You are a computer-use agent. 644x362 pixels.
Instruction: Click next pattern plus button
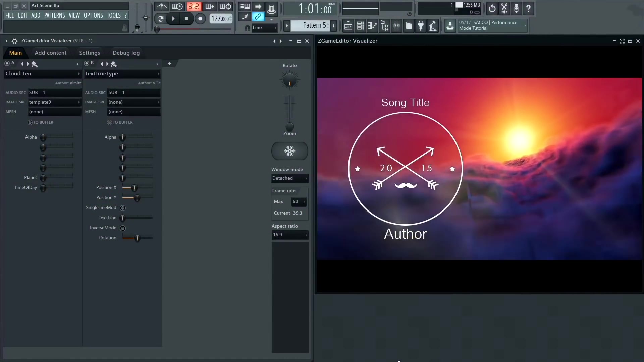[333, 25]
